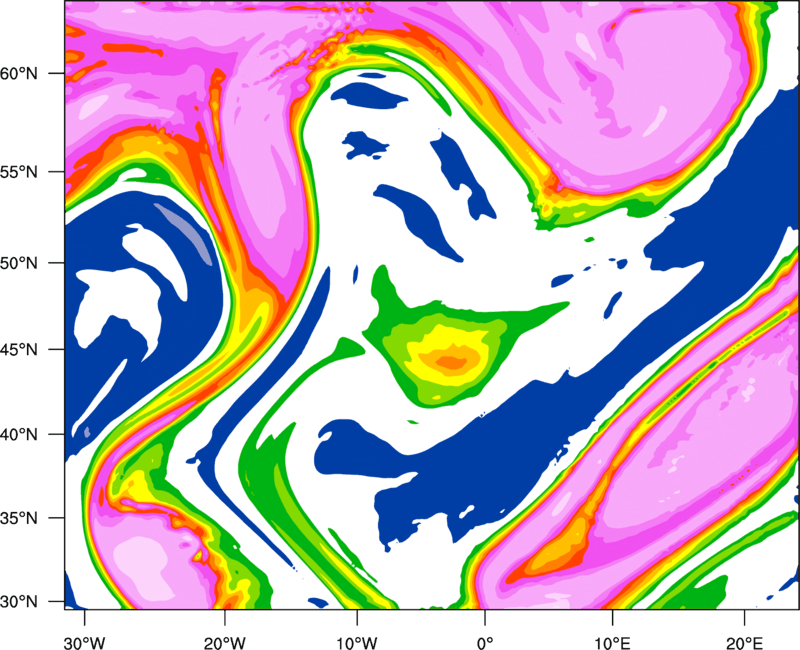The width and height of the screenshot is (800, 650).
Task: Click the 30°N latitude label
Action: pos(19,602)
